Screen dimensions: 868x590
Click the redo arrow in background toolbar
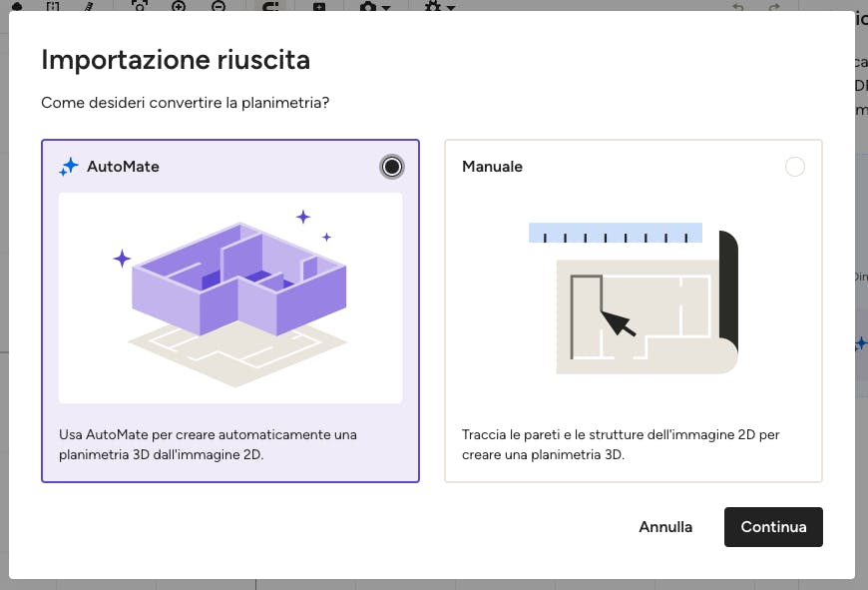(774, 7)
